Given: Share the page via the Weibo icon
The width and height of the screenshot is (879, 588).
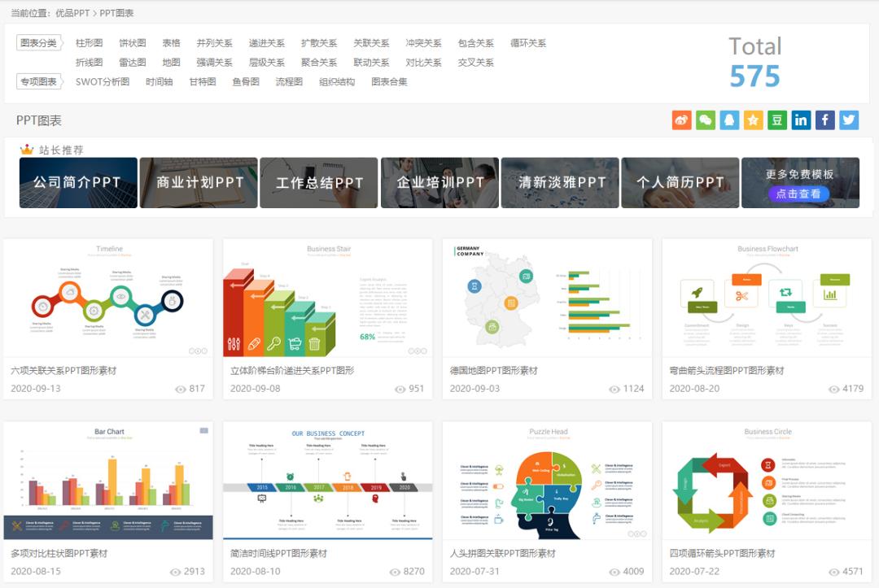Looking at the screenshot, I should pyautogui.click(x=681, y=120).
